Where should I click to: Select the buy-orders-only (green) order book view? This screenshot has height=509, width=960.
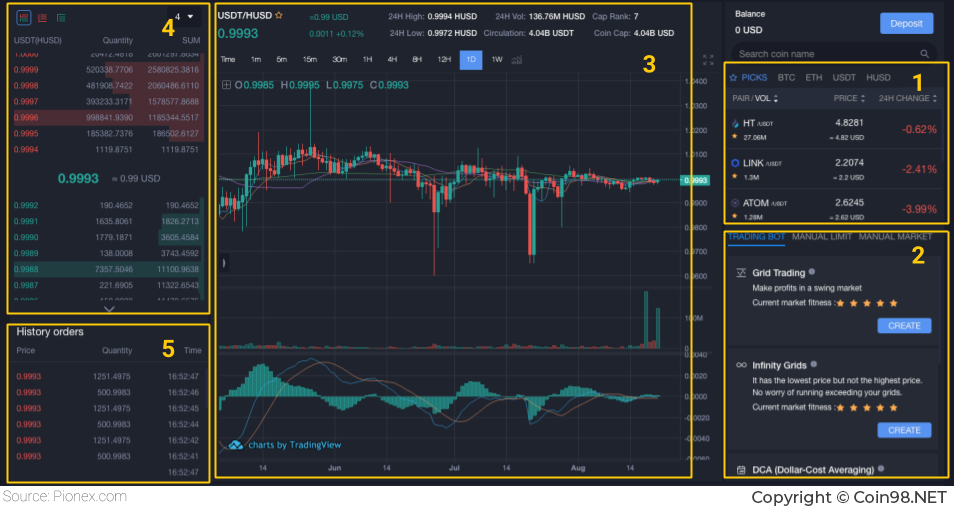pyautogui.click(x=61, y=18)
